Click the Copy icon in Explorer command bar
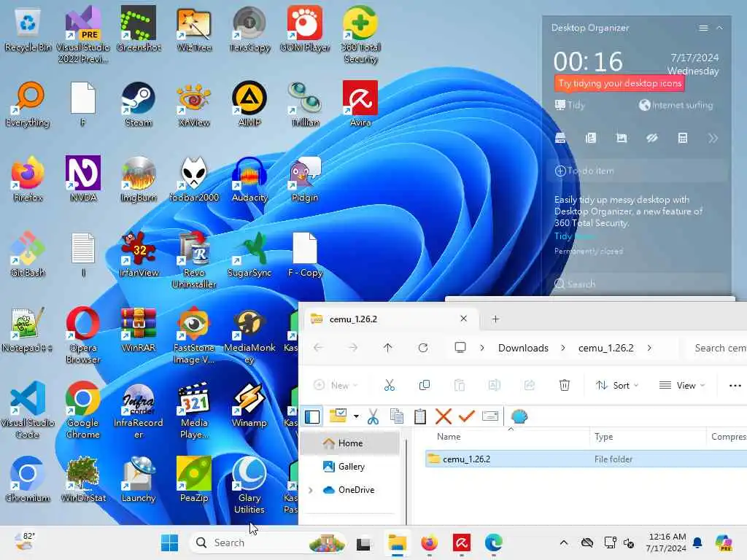 tap(424, 385)
